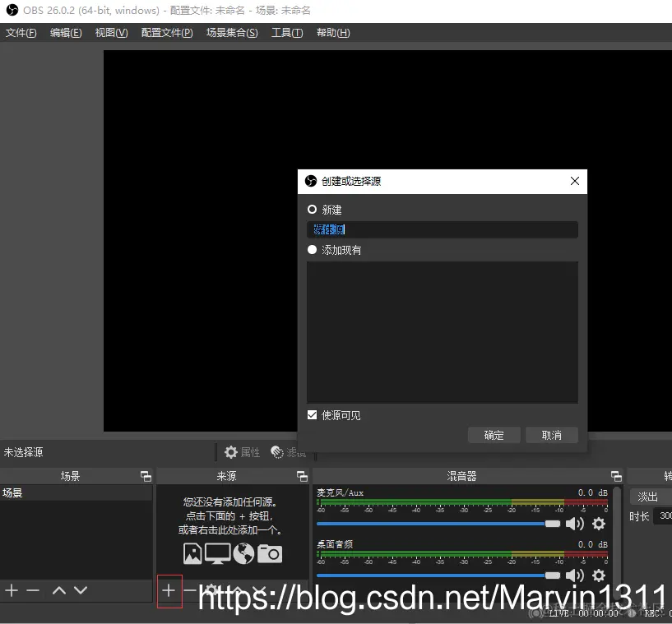Cancel the dialog with 取消
The height and width of the screenshot is (624, 672).
coord(552,435)
